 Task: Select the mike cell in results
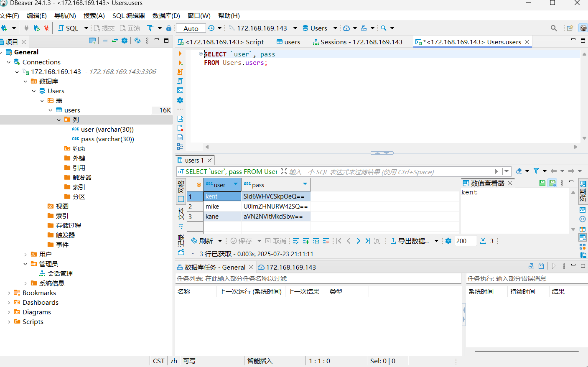[x=222, y=206]
